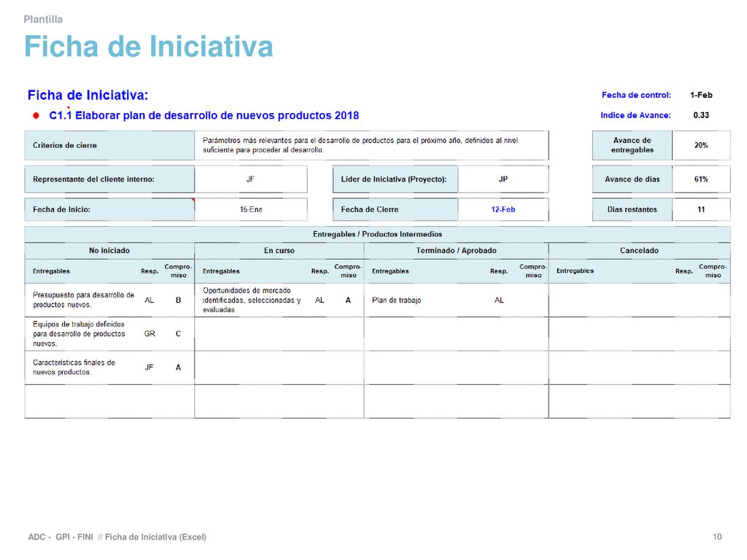Select 'Oportunidades de mercado identificadas' deliverable

[252, 300]
